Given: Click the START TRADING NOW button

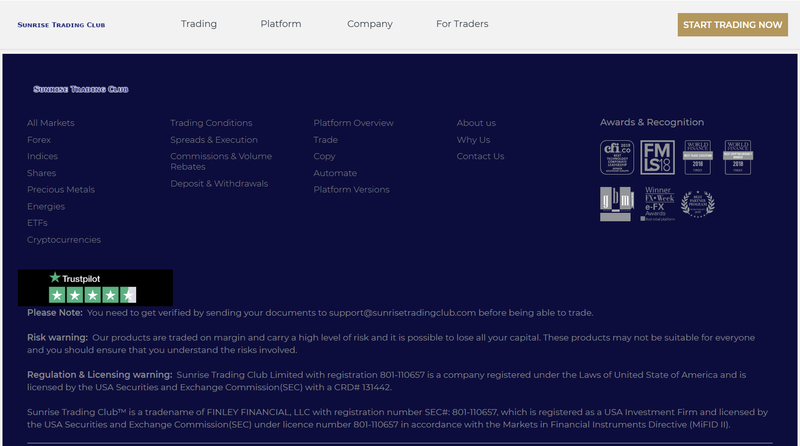Looking at the screenshot, I should tap(733, 24).
